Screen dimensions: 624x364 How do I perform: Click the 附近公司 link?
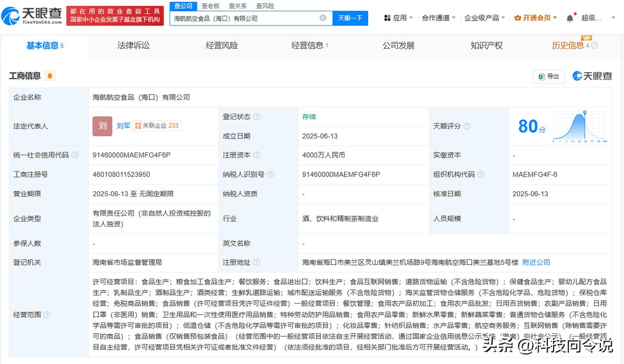pyautogui.click(x=536, y=263)
